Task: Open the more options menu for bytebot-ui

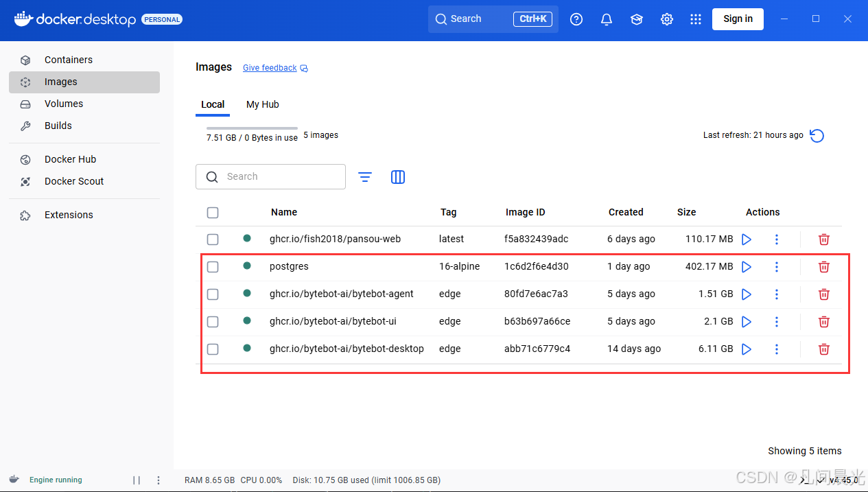Action: point(776,321)
